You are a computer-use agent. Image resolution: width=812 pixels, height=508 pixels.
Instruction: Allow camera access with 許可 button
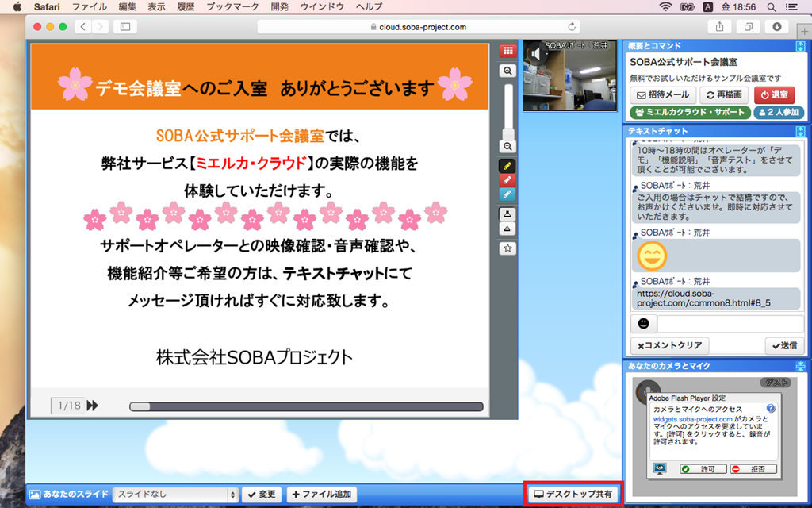point(703,469)
